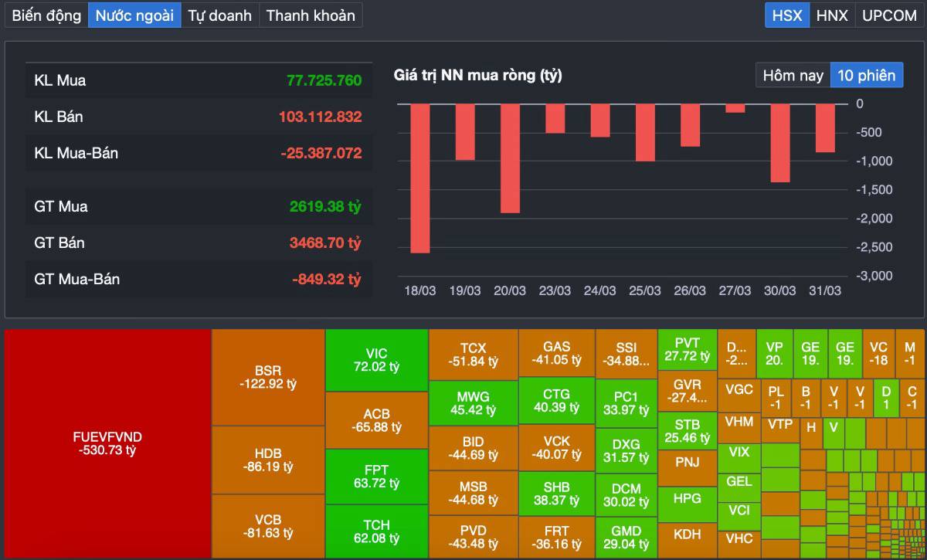927x560 pixels.
Task: Open the UPCOM market view
Action: (888, 15)
